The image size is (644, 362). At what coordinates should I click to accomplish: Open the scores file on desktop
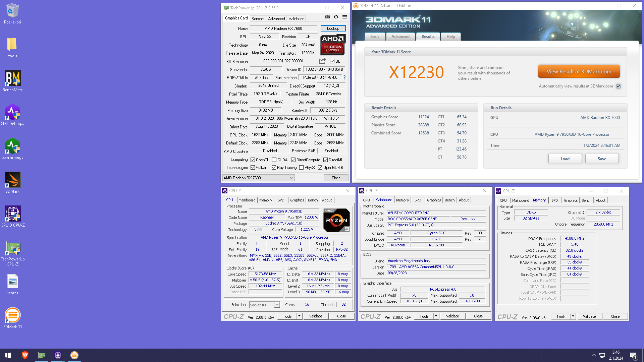click(12, 284)
